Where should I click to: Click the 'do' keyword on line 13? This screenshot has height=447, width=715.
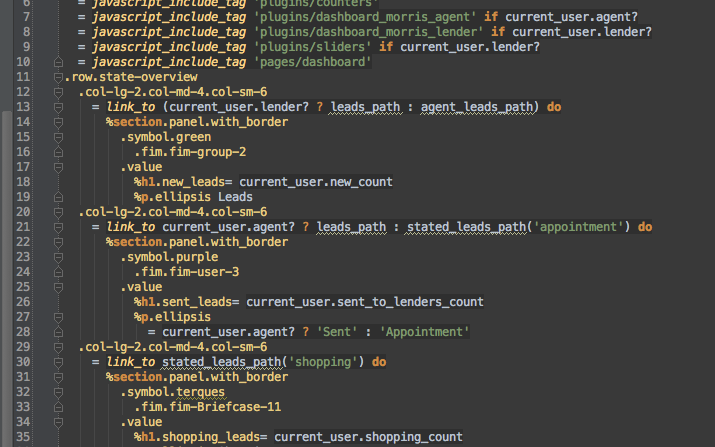(x=554, y=107)
